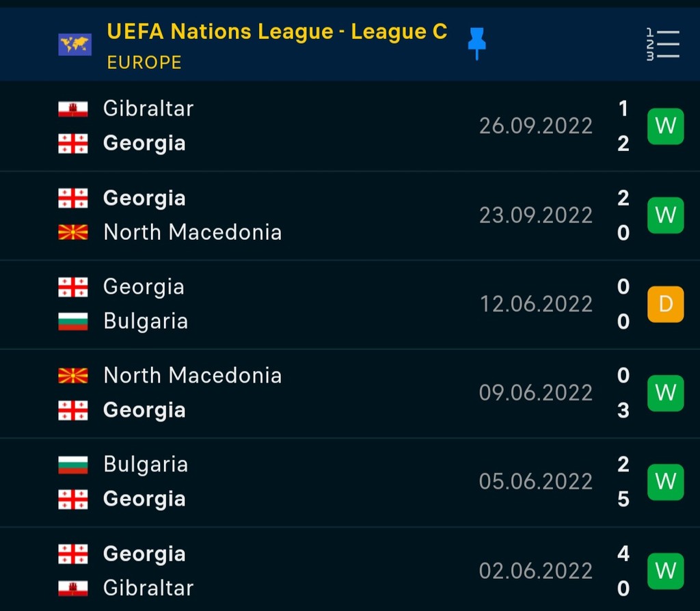Open UEFA Nations League - League C title
The image size is (700, 611).
click(277, 31)
